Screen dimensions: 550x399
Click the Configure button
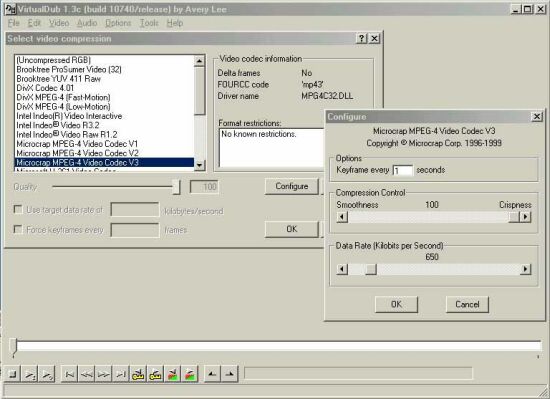pyautogui.click(x=291, y=186)
